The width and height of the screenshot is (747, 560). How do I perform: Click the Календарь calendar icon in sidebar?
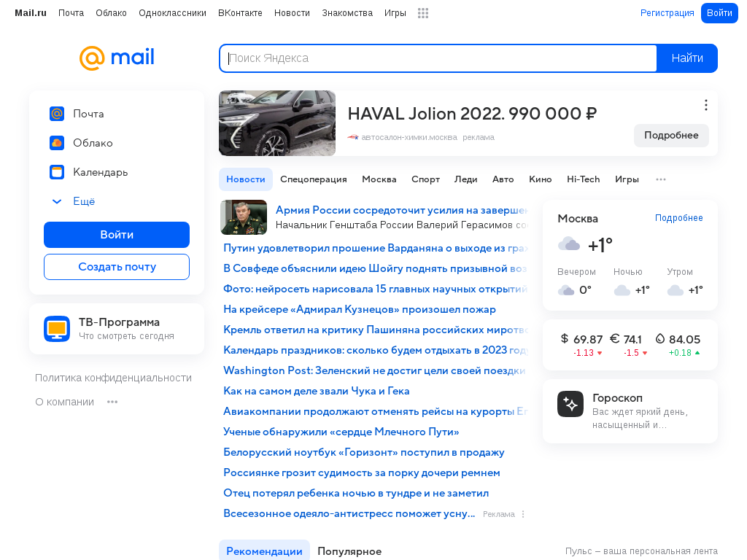tap(57, 172)
